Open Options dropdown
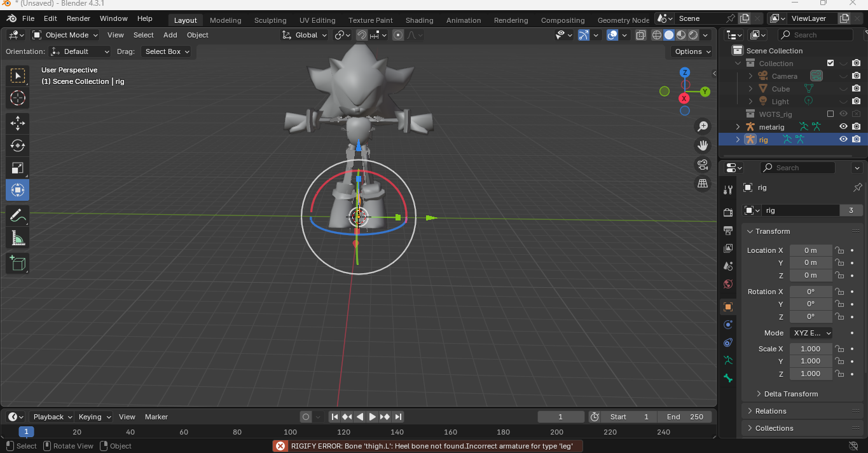This screenshot has width=868, height=453. (692, 51)
